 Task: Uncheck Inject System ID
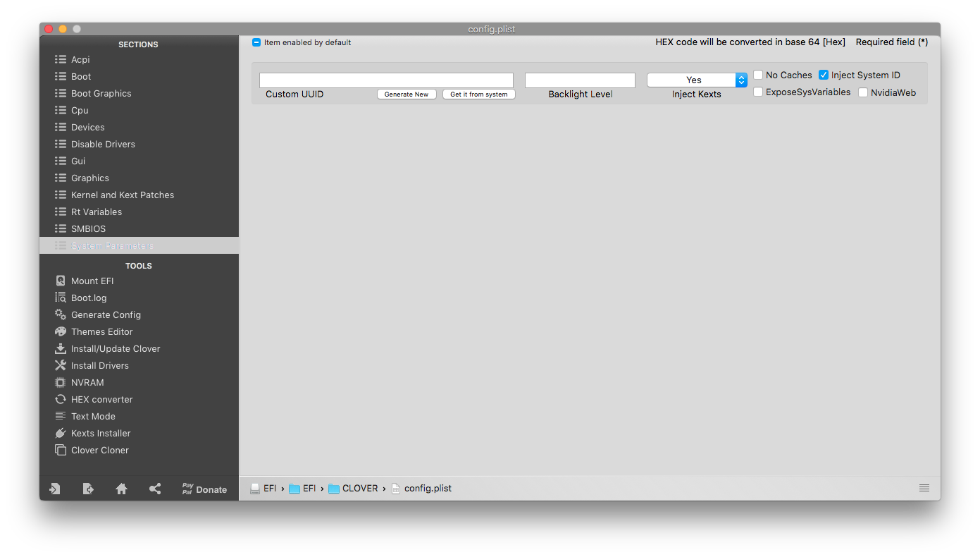tap(824, 75)
